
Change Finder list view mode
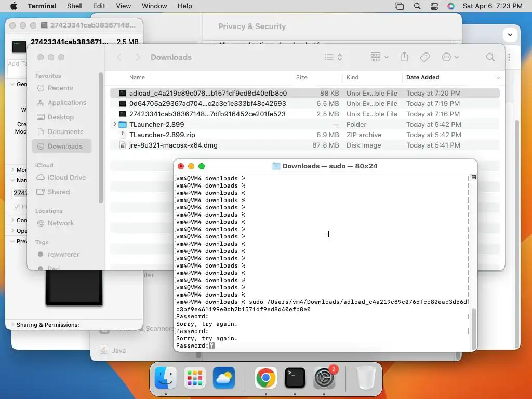[333, 57]
